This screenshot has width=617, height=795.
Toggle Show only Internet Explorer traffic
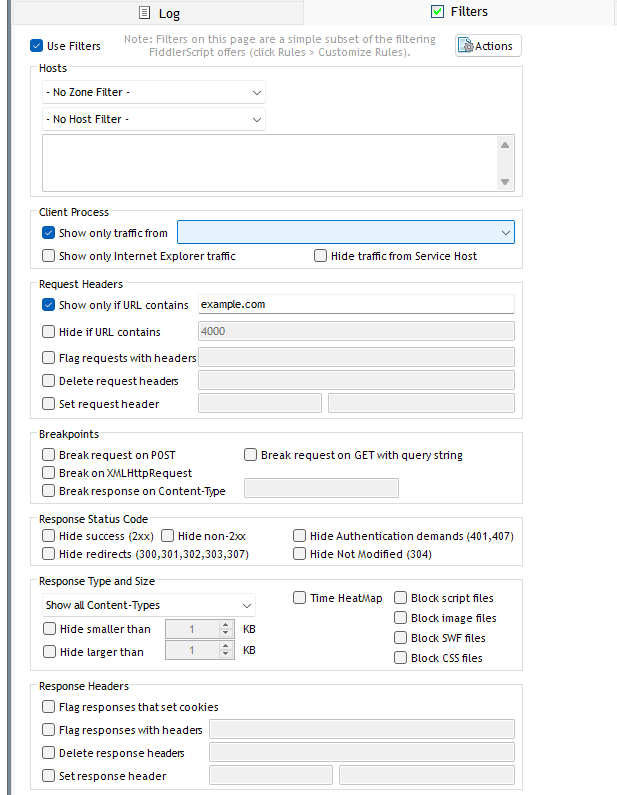point(49,256)
